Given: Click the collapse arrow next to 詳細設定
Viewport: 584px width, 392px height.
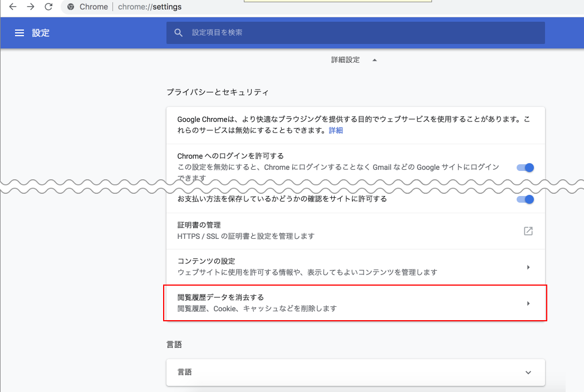Looking at the screenshot, I should [375, 60].
